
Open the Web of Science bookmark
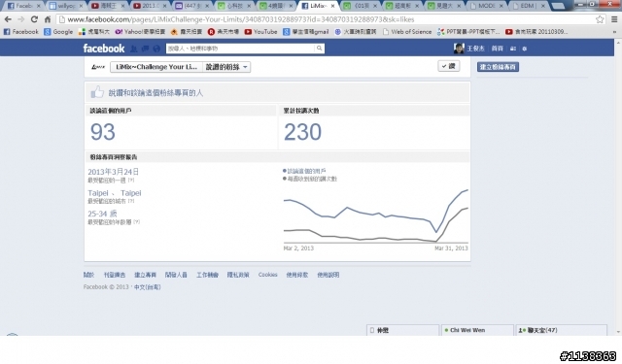(x=407, y=32)
